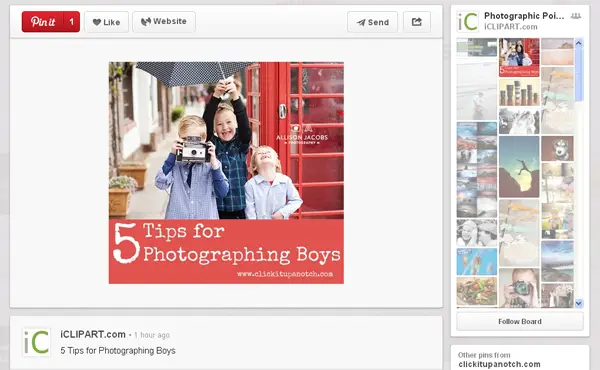
Task: Open the landscape photo collage thumbnail
Action: [477, 170]
